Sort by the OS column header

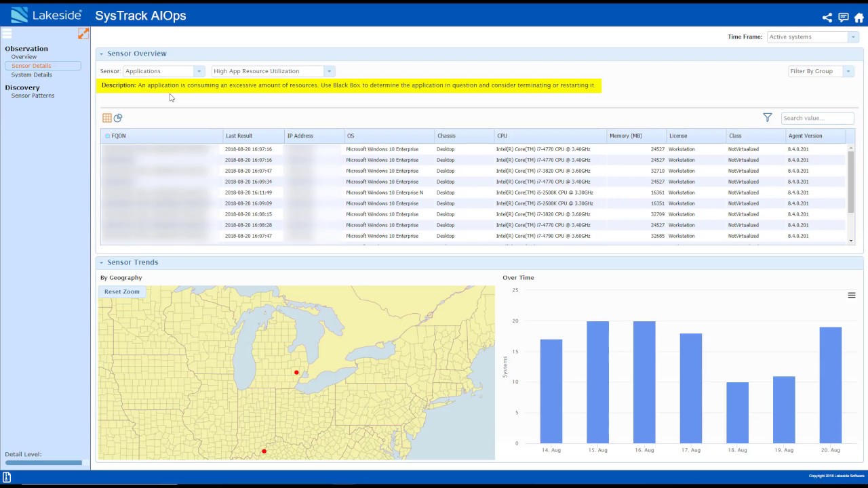(389, 136)
